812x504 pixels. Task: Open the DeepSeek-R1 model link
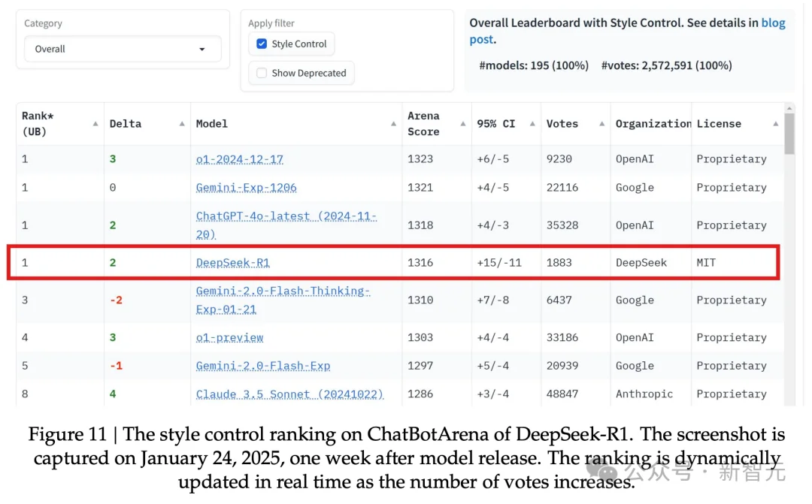tap(232, 263)
